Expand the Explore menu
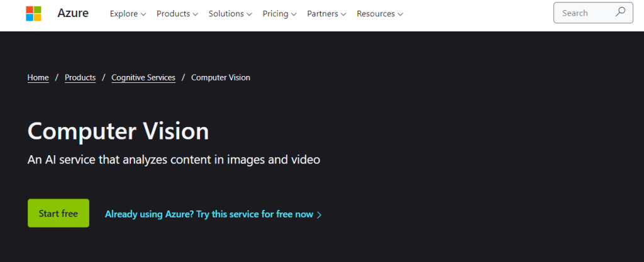Screen dimensions: 644x262 (128, 14)
